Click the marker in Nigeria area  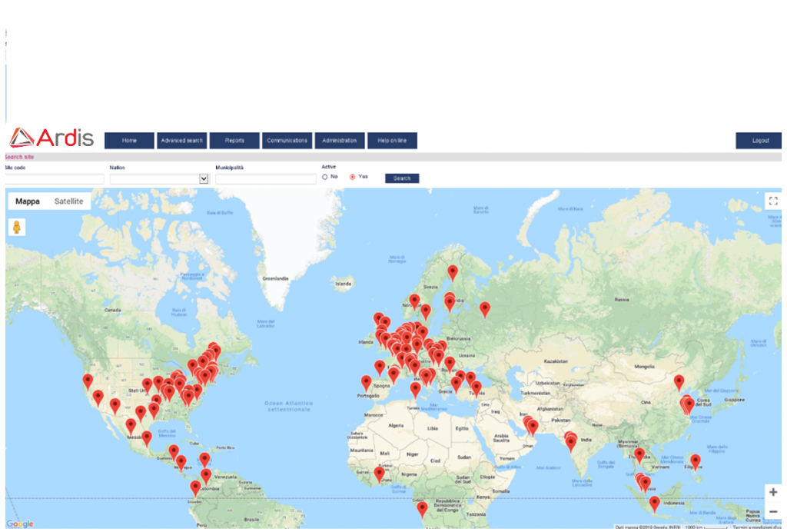(380, 475)
